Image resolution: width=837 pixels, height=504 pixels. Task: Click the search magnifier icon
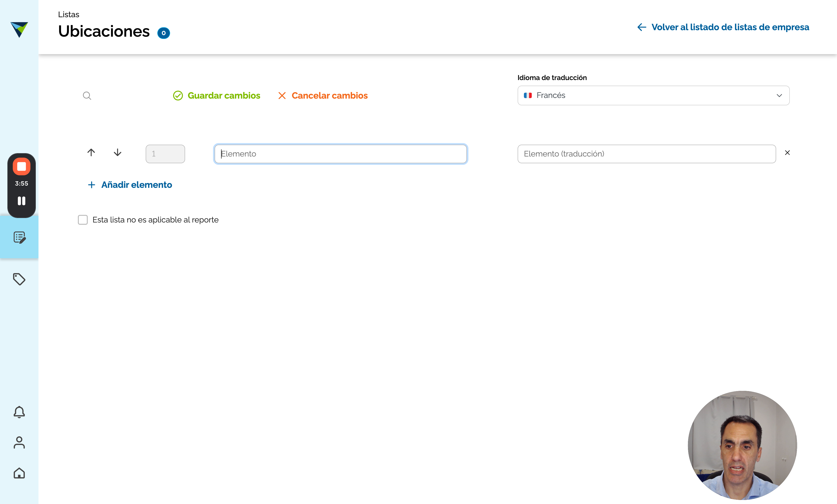87,96
